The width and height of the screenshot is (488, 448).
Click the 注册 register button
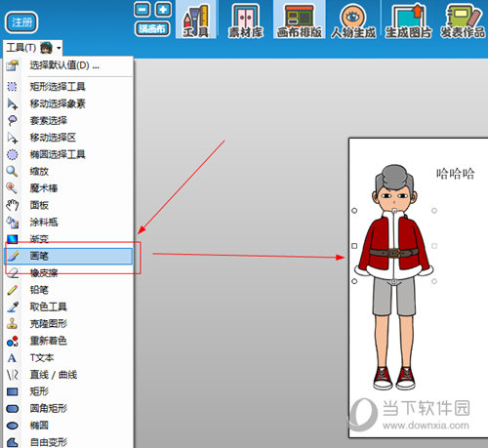21,22
